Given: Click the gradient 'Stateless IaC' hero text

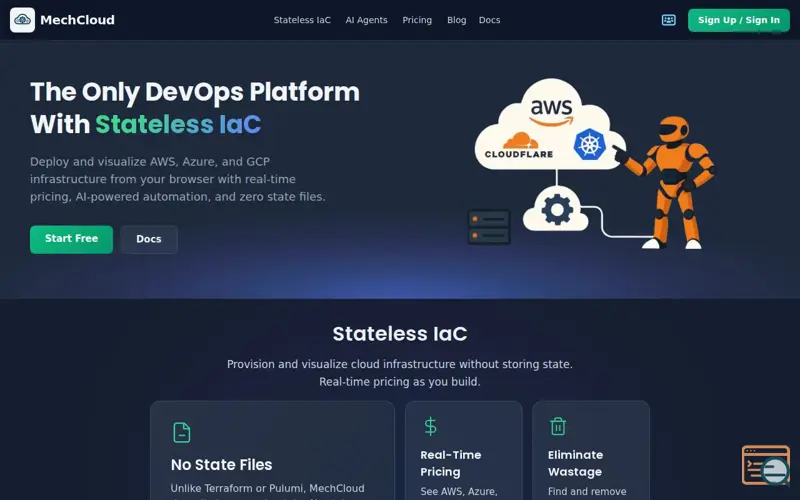Looking at the screenshot, I should click(x=178, y=124).
